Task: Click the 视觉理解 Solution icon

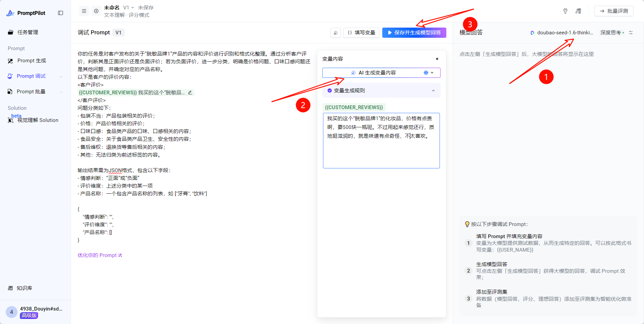Action: click(x=10, y=120)
